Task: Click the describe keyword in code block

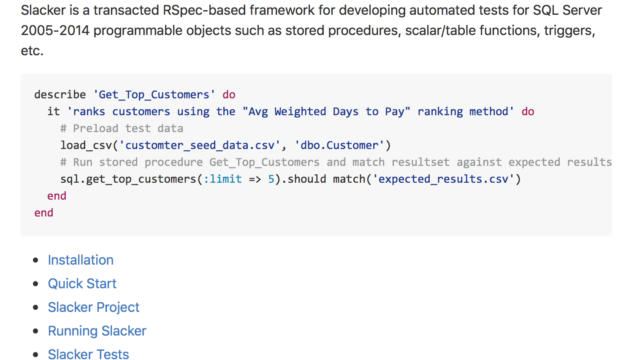Action: [x=60, y=95]
